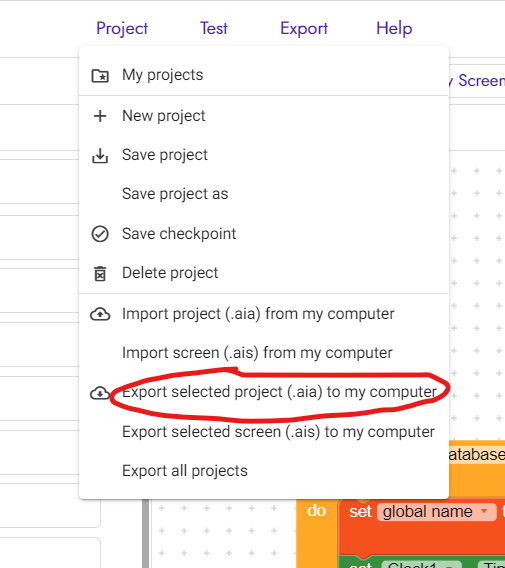Click the plus icon for New project
This screenshot has width=505, height=568.
point(100,116)
